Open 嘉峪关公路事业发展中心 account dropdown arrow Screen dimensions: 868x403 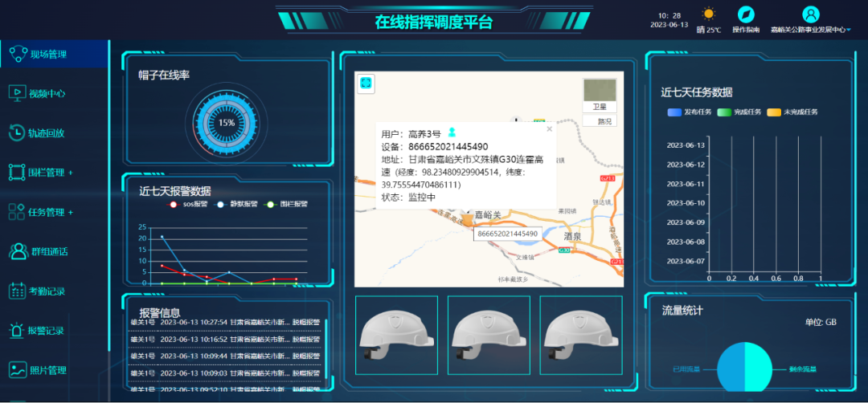click(849, 30)
